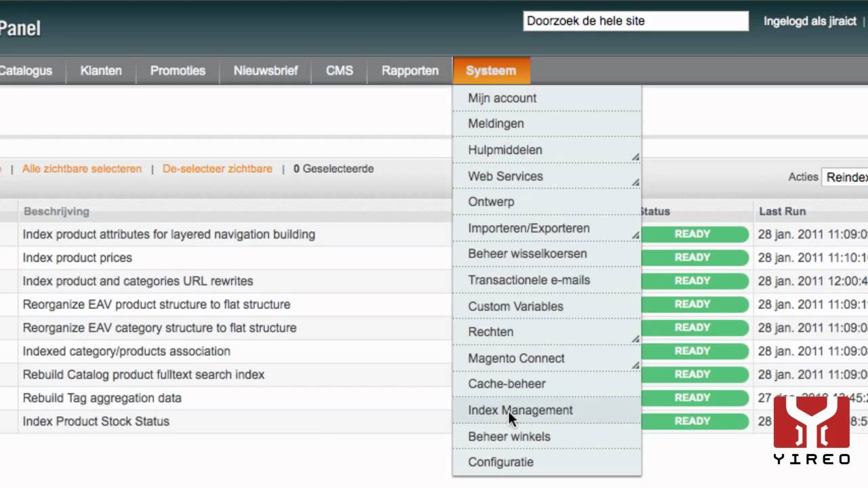868x488 pixels.
Task: Click the Doorzoek de hele site search field
Action: (635, 21)
